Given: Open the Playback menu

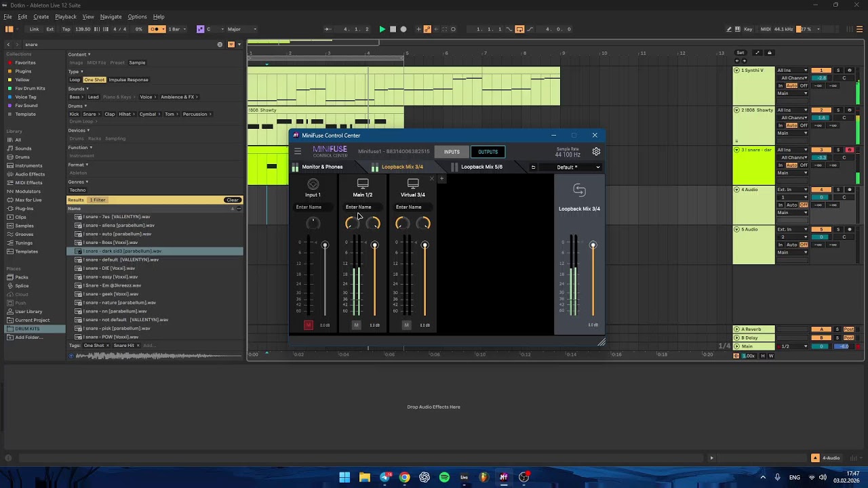Looking at the screenshot, I should (x=65, y=16).
